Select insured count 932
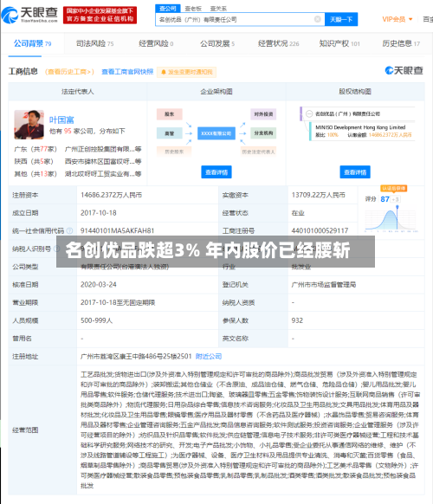Image resolution: width=433 pixels, height=504 pixels. point(297,320)
